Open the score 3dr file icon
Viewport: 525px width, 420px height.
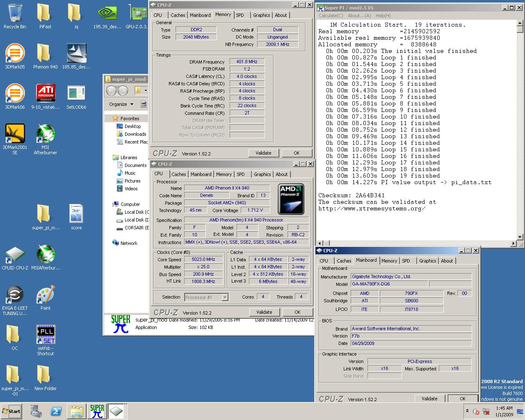76,217
